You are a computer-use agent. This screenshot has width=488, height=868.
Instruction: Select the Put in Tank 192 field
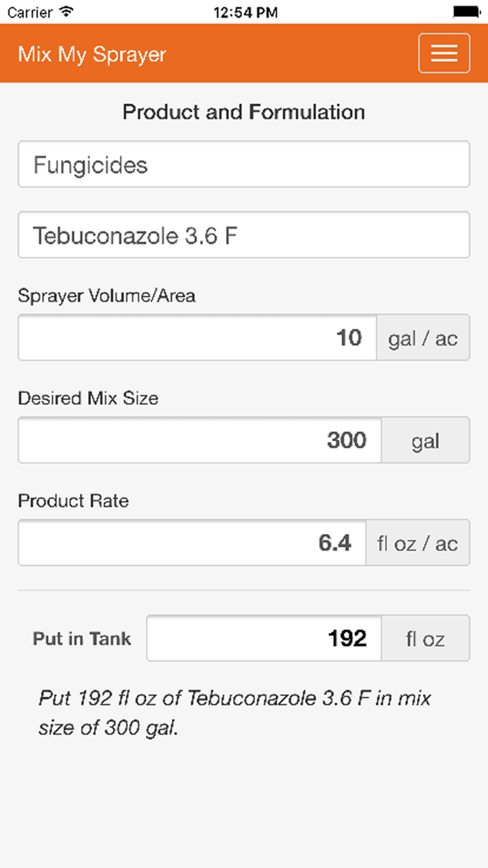264,639
